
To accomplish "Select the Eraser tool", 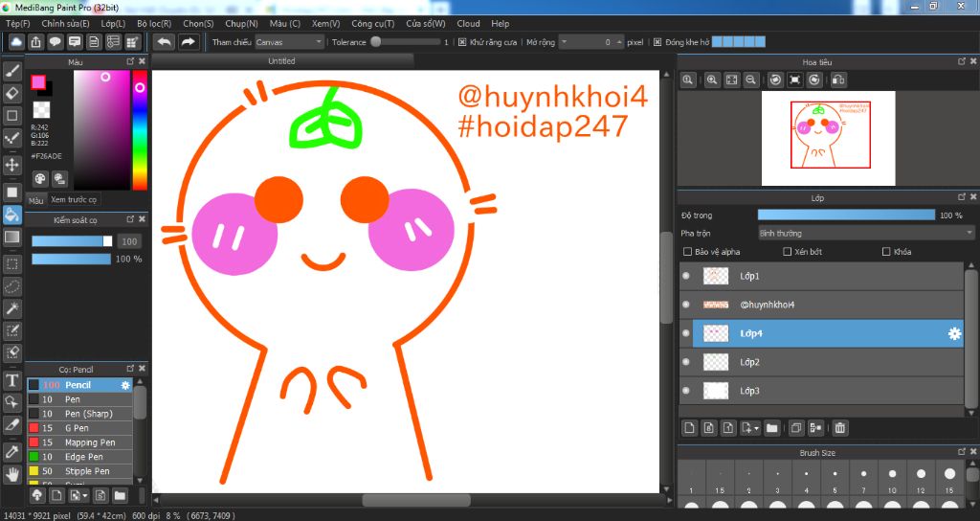I will click(11, 93).
